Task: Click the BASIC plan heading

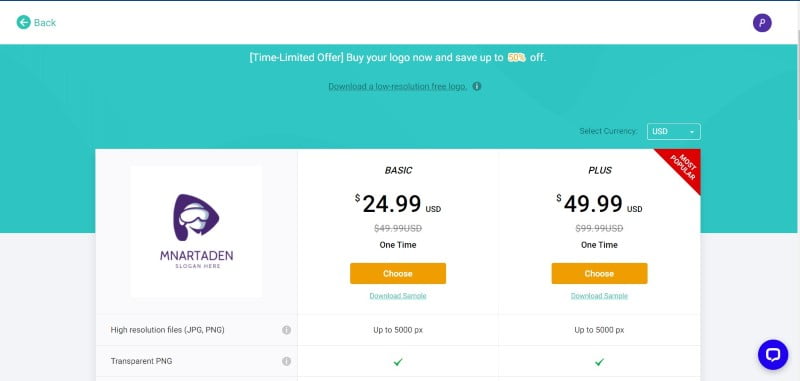Action: coord(398,170)
